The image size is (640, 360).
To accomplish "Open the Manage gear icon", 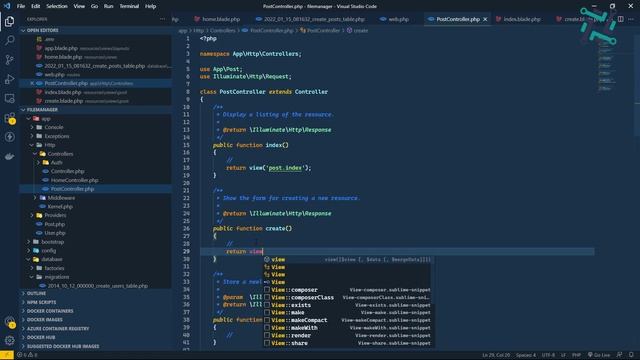I will click(9, 340).
